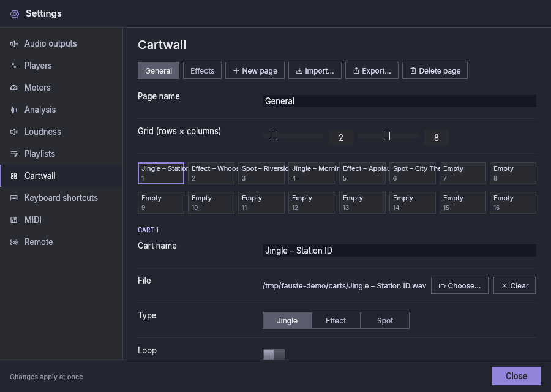
Task: Click the grid columns slider handle
Action: click(387, 136)
